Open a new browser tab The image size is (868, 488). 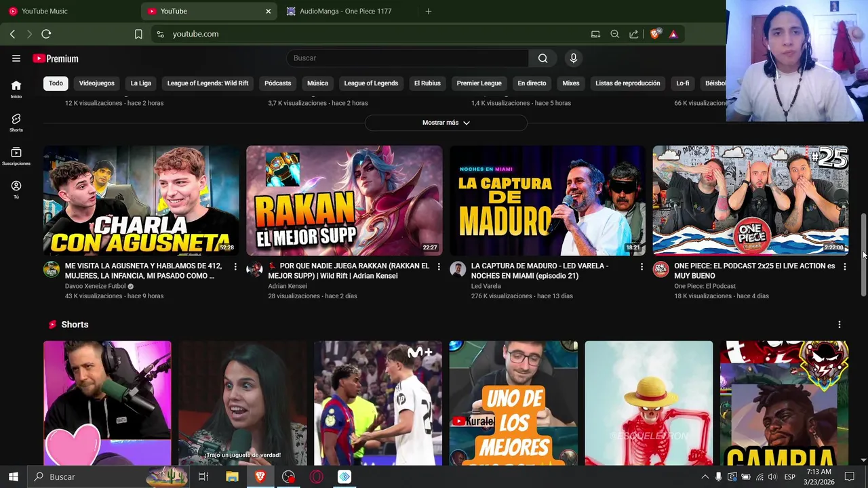(x=428, y=11)
